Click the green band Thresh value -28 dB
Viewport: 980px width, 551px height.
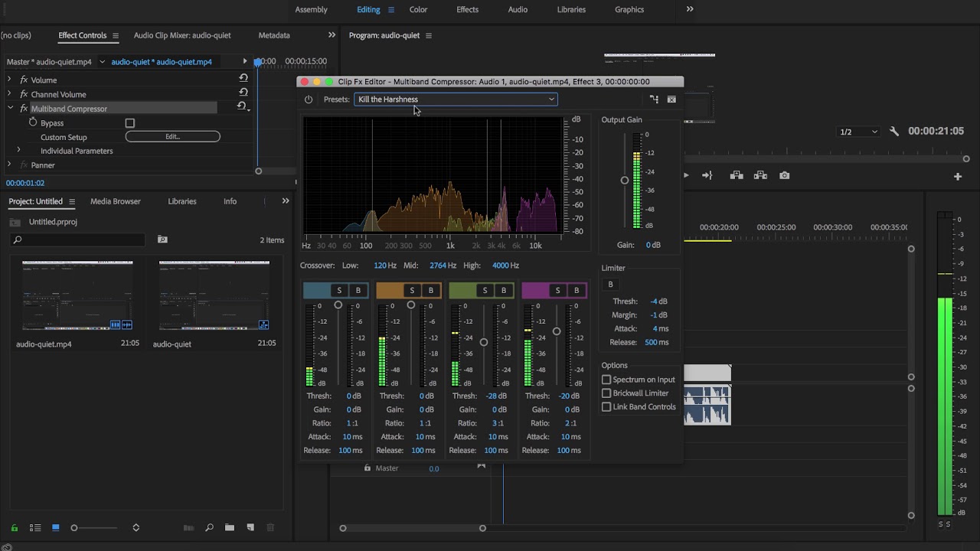point(496,396)
